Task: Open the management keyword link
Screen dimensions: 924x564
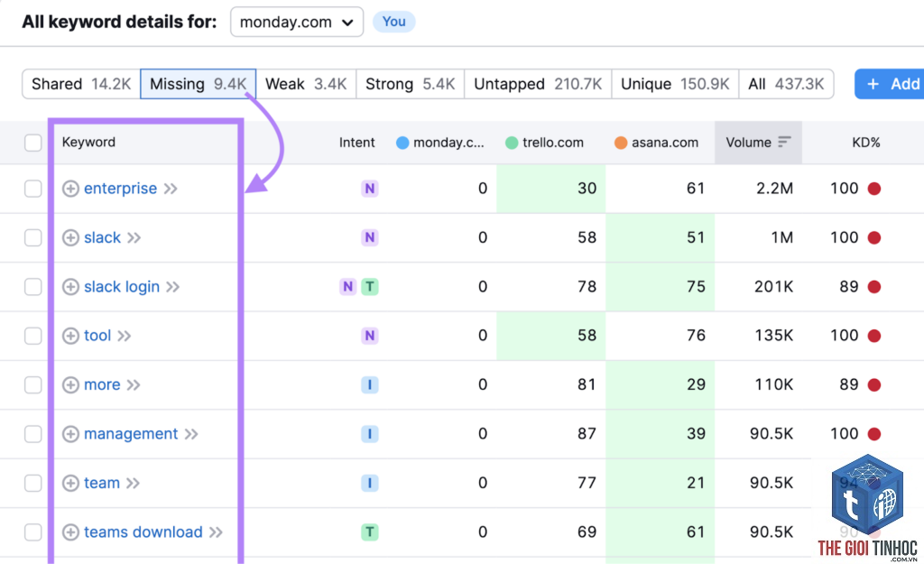Action: (x=131, y=434)
